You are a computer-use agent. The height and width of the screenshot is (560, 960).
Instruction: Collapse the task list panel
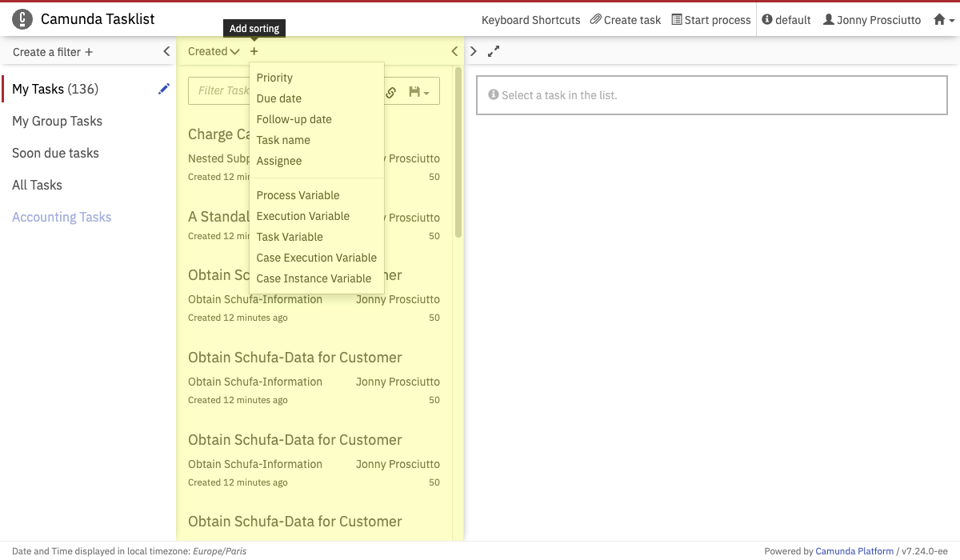(454, 51)
